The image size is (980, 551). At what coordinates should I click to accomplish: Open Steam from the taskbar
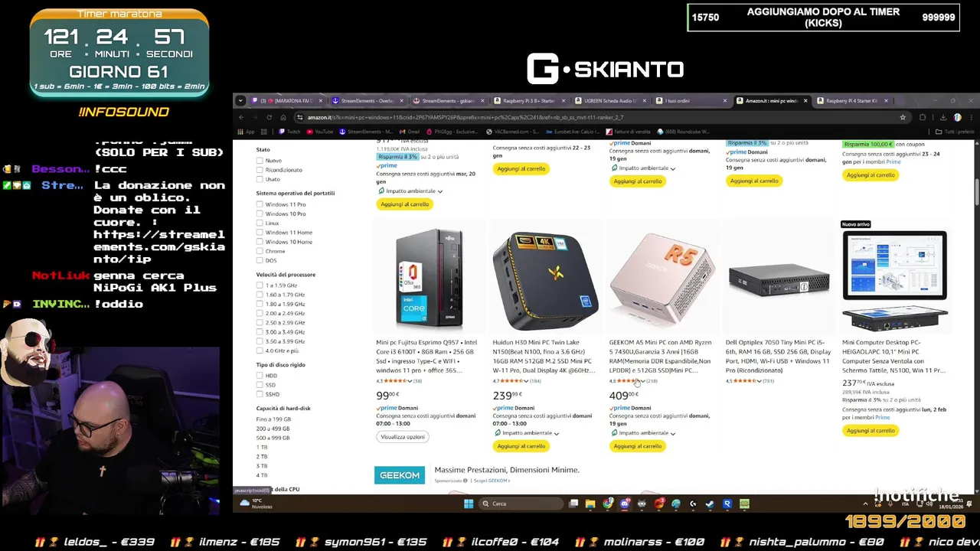710,504
